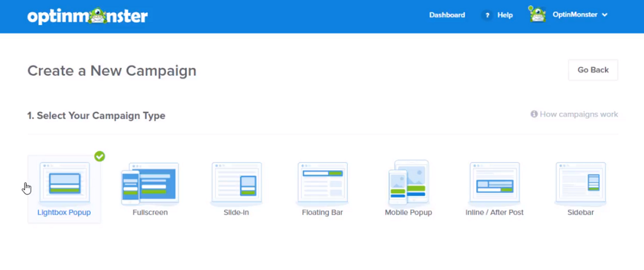Image resolution: width=644 pixels, height=270 pixels.
Task: Open the Dashboard menu item
Action: [x=447, y=15]
